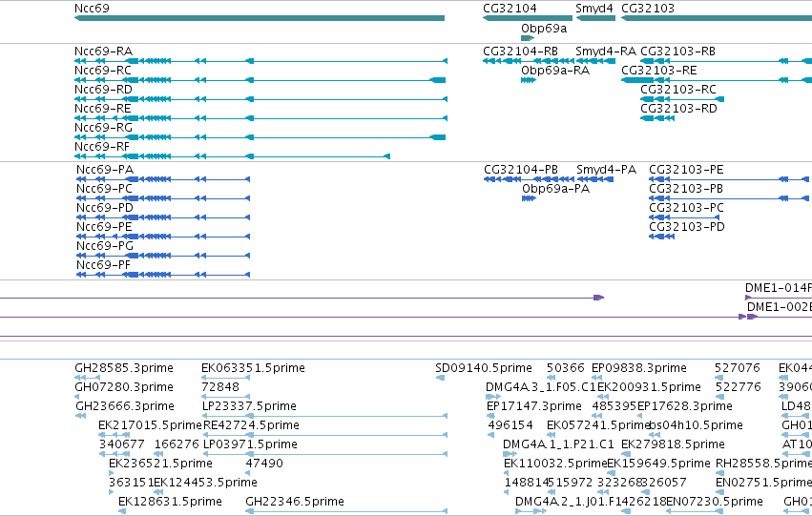Click CG32104-RB transcript

529,61
